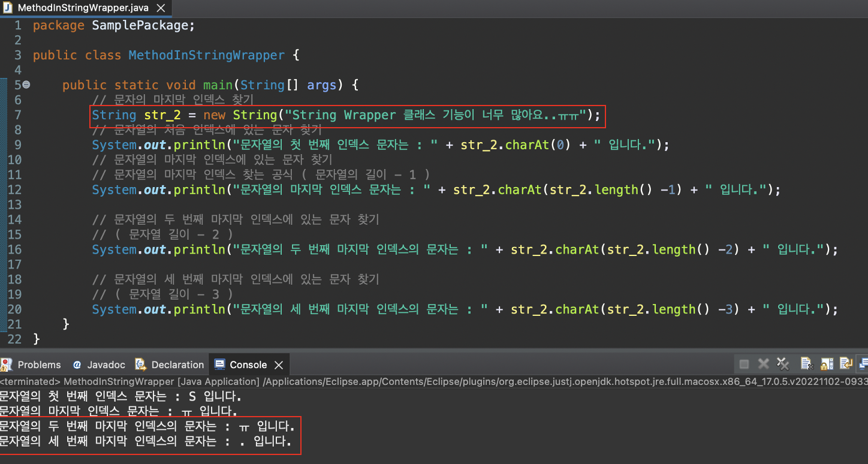Click line number 17 in the gutter
Viewport: 868px width, 464px height.
pos(14,265)
